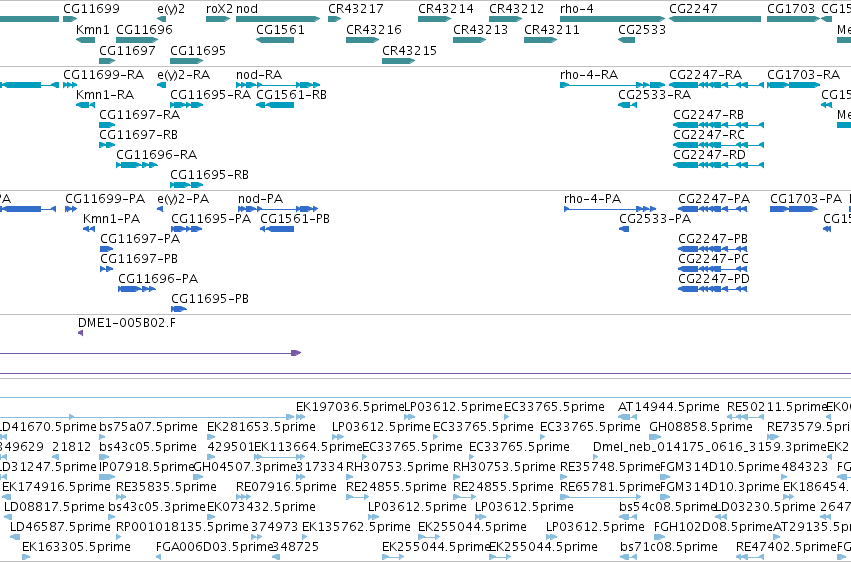Select the EK197036.5prime EST label
Viewport: 851px width, 562px height.
point(350,407)
